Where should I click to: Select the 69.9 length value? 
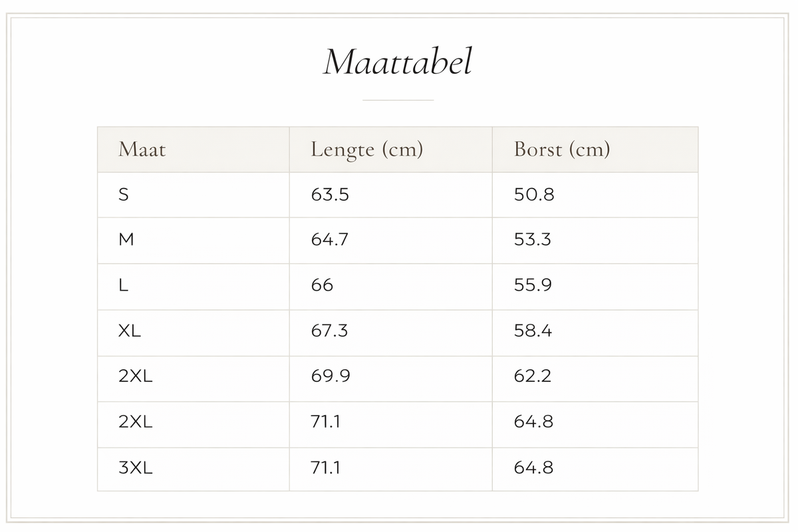click(331, 376)
